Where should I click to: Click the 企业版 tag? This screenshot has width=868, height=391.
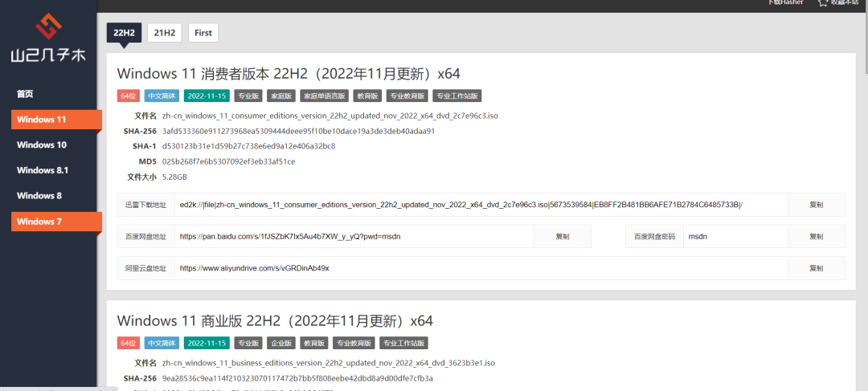tap(280, 343)
